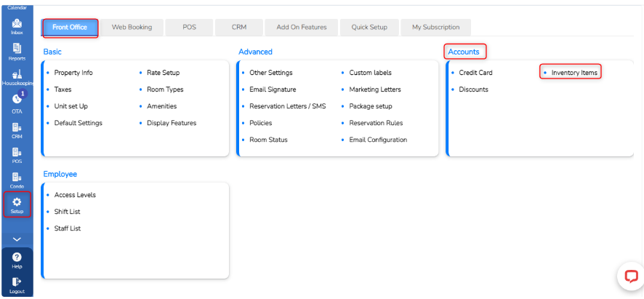This screenshot has height=299, width=644.
Task: Go to Email Configuration settings
Action: pyautogui.click(x=378, y=140)
